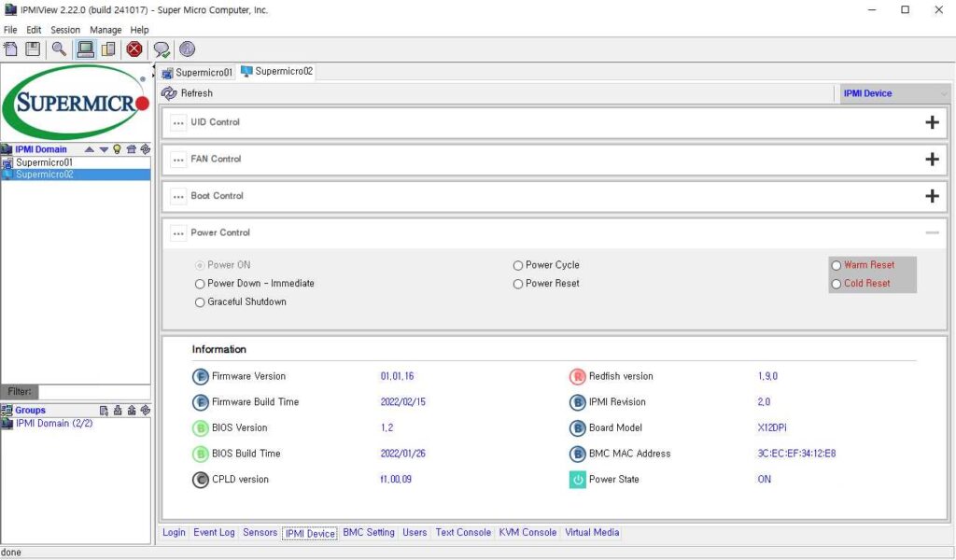The height and width of the screenshot is (560, 956).
Task: Switch to the Supermicro02 session tab
Action: tap(277, 71)
